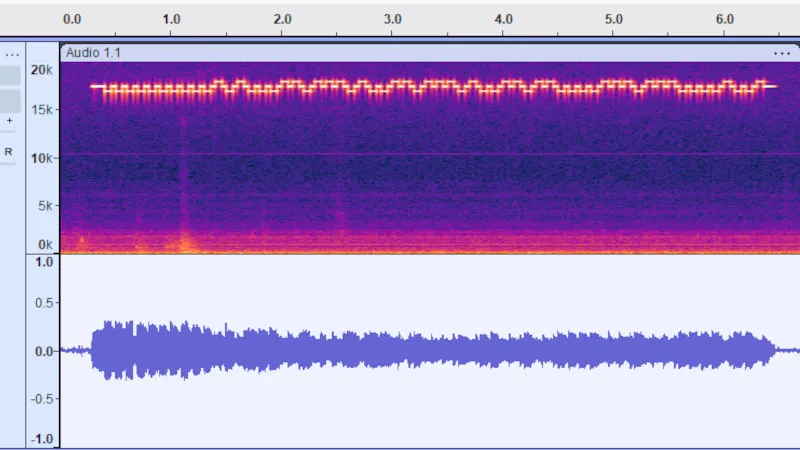The image size is (800, 450).
Task: Jump to 3.0 seconds on the timeline ruler
Action: coord(393,19)
